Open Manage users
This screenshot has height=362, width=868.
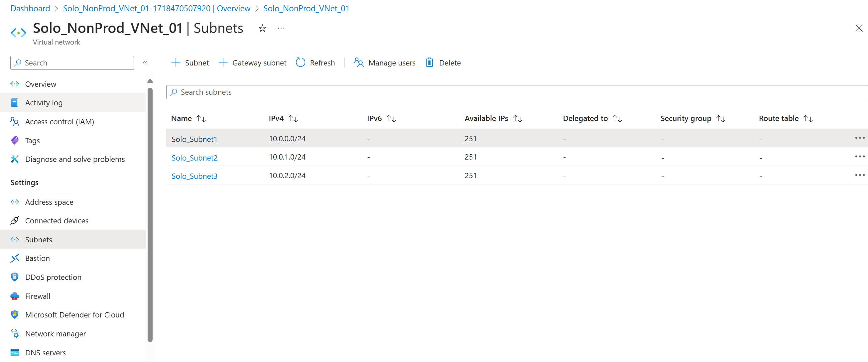point(385,63)
